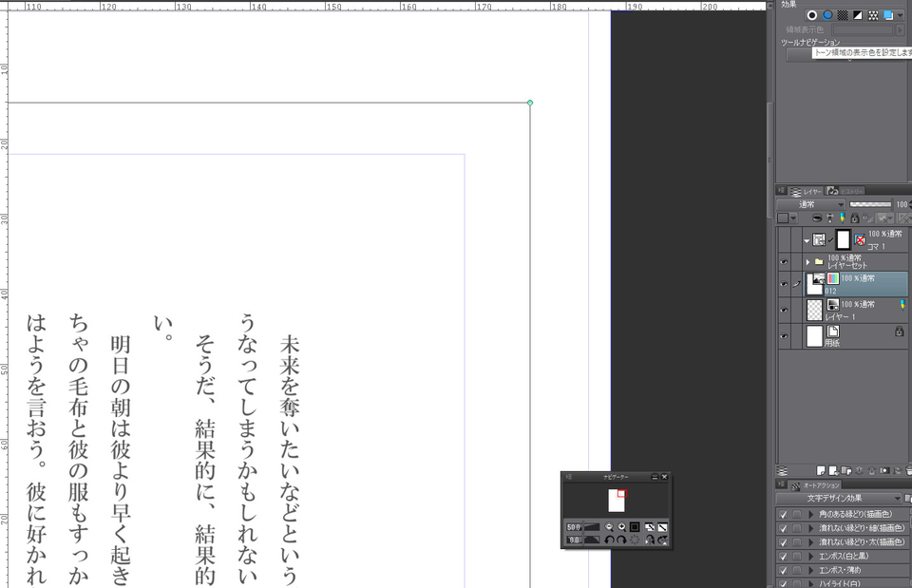Screen dimensions: 912x588
Task: Toggle visibility of レイヤー 1
Action: tap(784, 310)
